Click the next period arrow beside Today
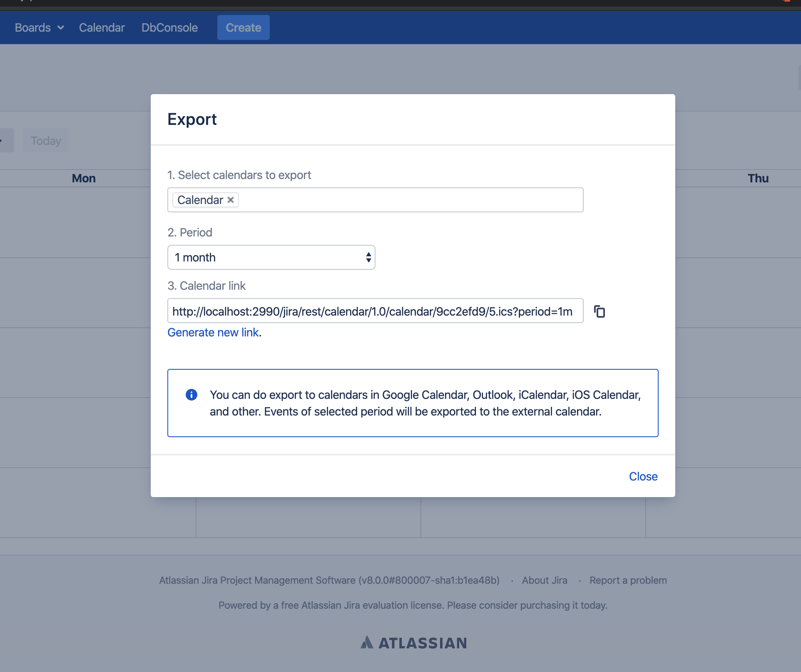The image size is (801, 672). pyautogui.click(x=6, y=141)
